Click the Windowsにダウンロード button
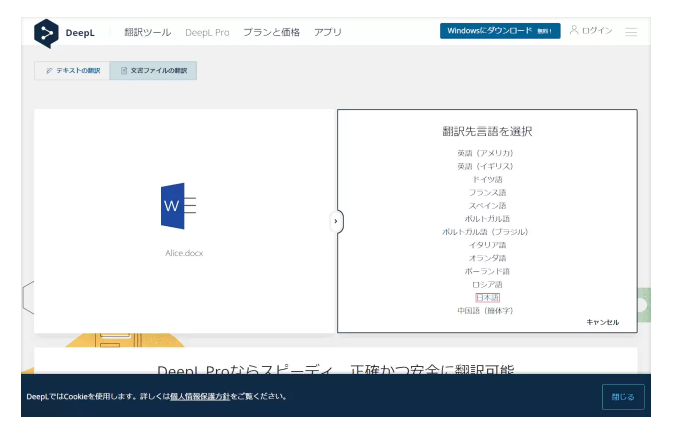The height and width of the screenshot is (426, 673). pos(499,31)
